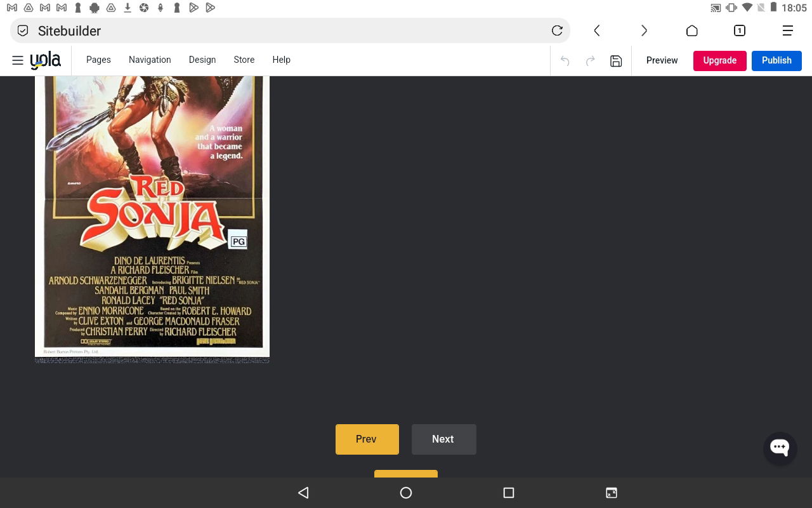Screen dimensions: 812x508
Task: Open the Yola hamburger menu
Action: 18,60
